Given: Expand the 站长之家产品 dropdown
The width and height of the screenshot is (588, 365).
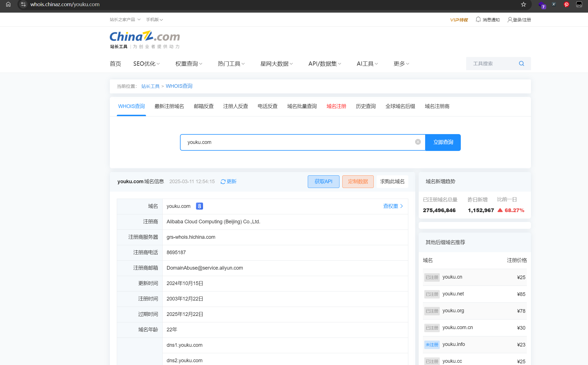Looking at the screenshot, I should click(125, 20).
